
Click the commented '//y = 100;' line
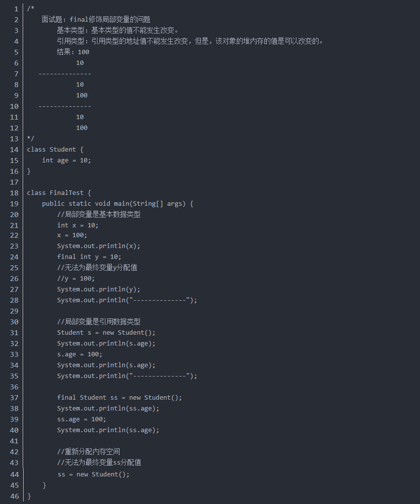coord(76,279)
